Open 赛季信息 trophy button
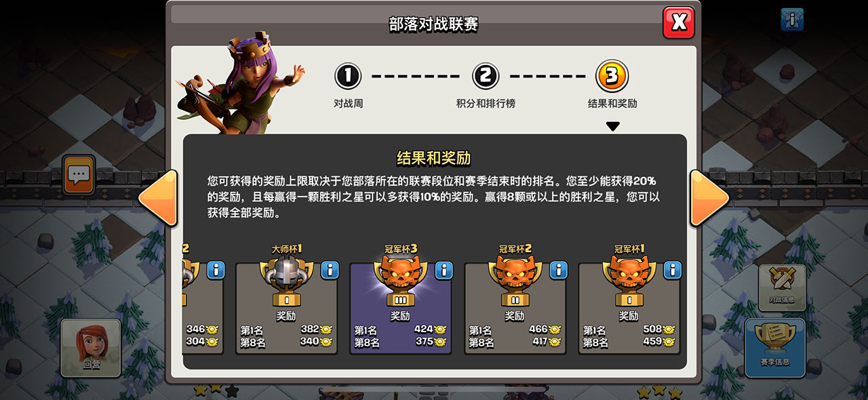Image resolution: width=868 pixels, height=400 pixels. tap(775, 347)
